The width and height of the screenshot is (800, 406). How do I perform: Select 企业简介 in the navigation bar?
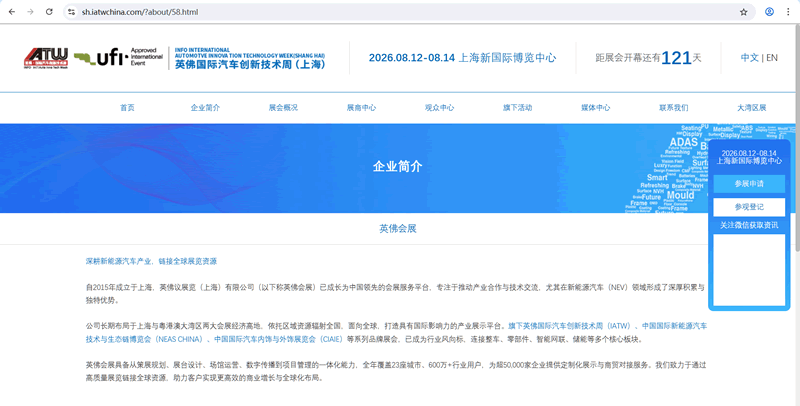205,107
